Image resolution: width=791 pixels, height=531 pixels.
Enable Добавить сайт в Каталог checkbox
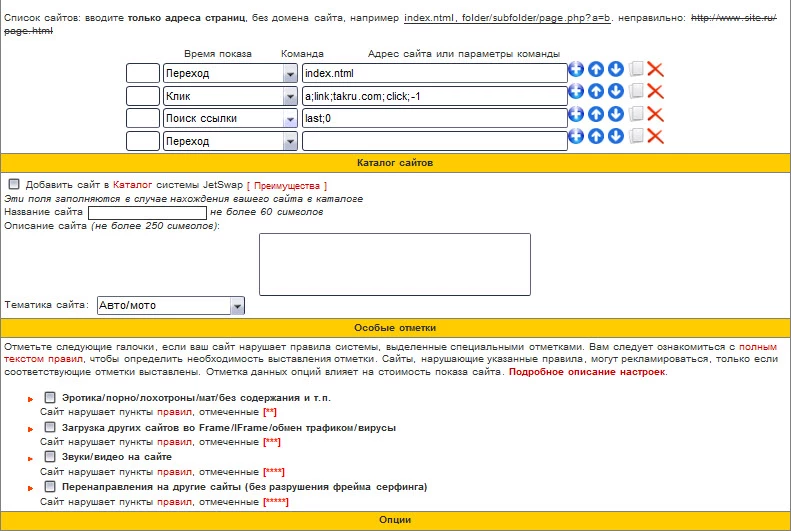tap(14, 184)
